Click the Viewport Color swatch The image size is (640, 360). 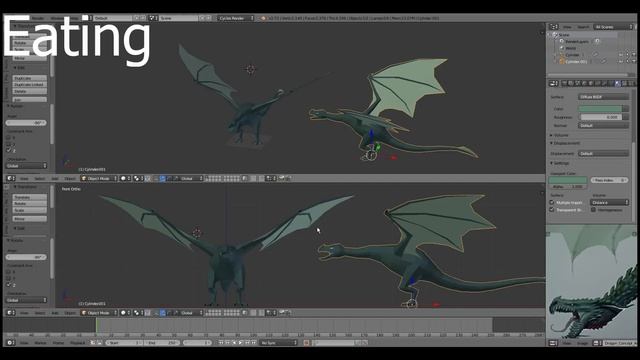pyautogui.click(x=568, y=180)
